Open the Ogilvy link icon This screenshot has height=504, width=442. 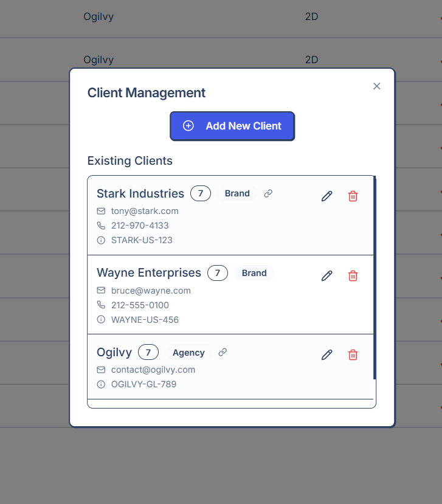pos(223,352)
